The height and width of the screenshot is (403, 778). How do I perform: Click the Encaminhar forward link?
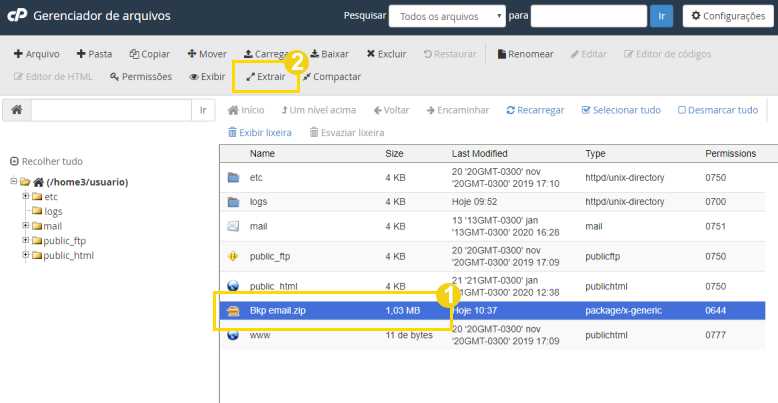click(x=458, y=110)
